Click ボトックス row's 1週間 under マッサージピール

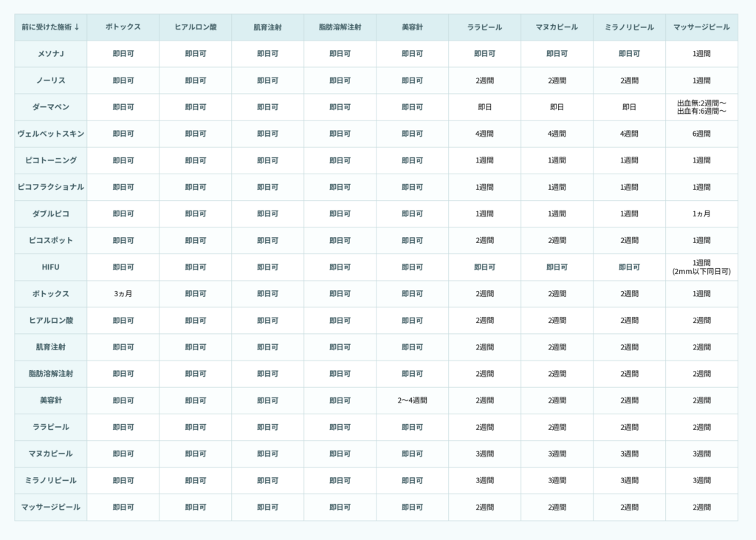point(701,294)
